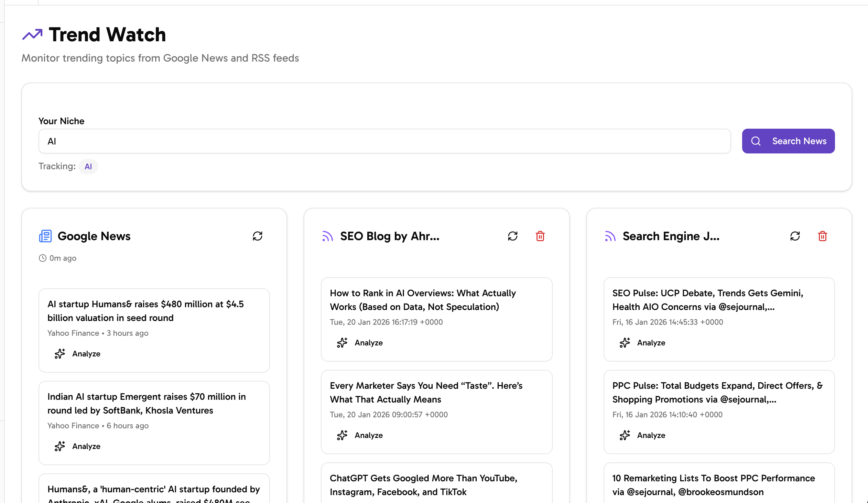Delete the SEO Blog by Ahrefs feed
868x503 pixels.
pyautogui.click(x=540, y=236)
